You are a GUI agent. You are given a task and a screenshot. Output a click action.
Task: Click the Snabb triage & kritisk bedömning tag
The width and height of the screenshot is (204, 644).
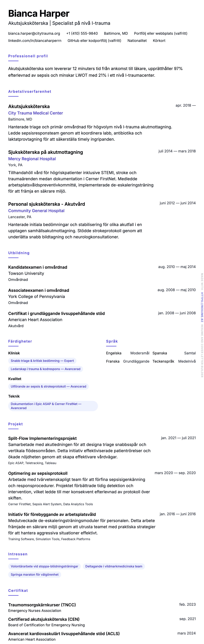42,361
